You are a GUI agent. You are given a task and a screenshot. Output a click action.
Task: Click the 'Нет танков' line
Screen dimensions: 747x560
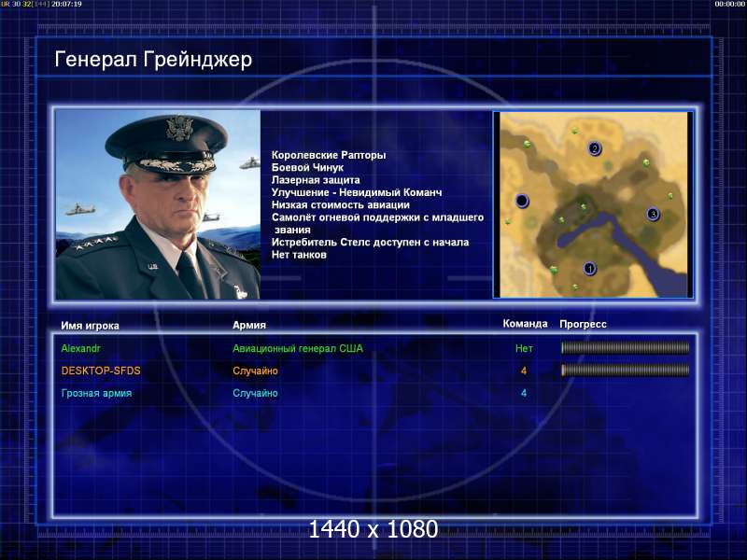(x=299, y=255)
